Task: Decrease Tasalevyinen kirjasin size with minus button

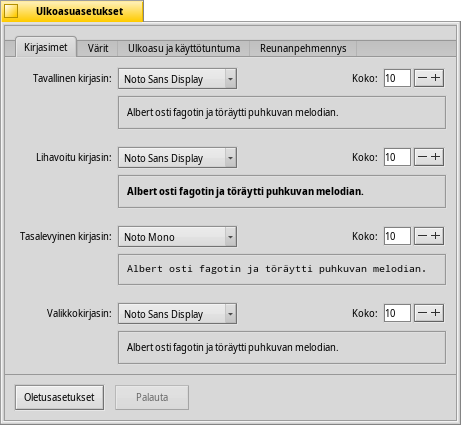Action: (422, 236)
